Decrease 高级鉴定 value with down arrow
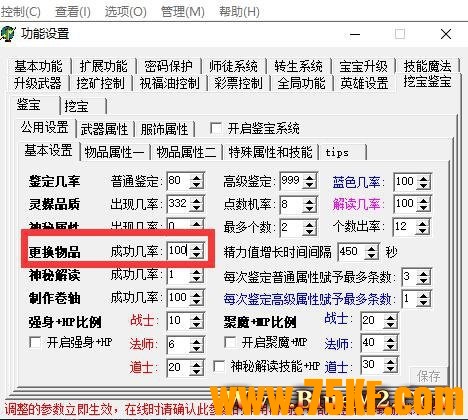 click(310, 186)
